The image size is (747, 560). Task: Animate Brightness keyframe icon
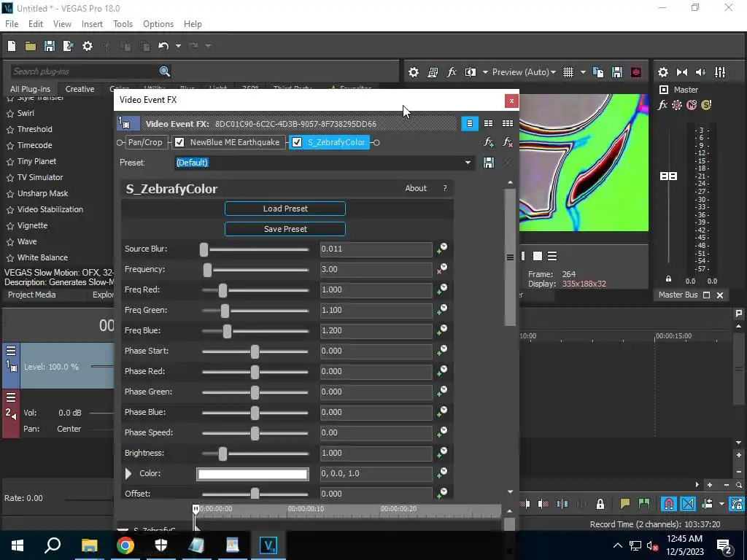(442, 452)
